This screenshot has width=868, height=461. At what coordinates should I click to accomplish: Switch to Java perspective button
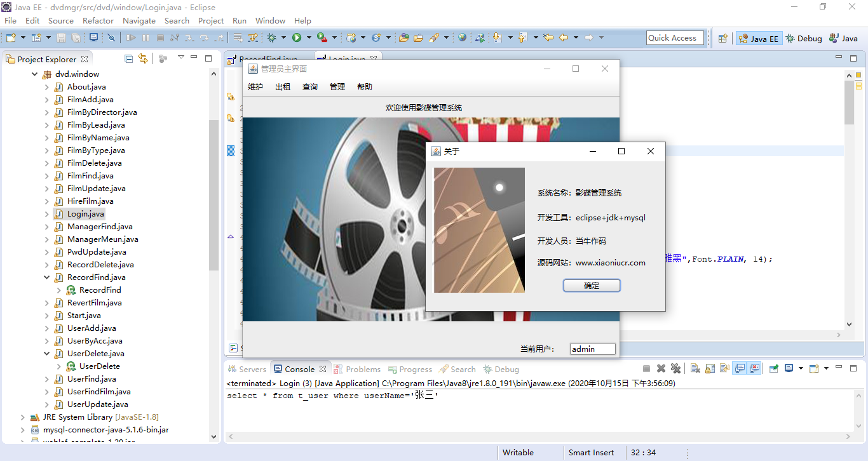click(844, 38)
